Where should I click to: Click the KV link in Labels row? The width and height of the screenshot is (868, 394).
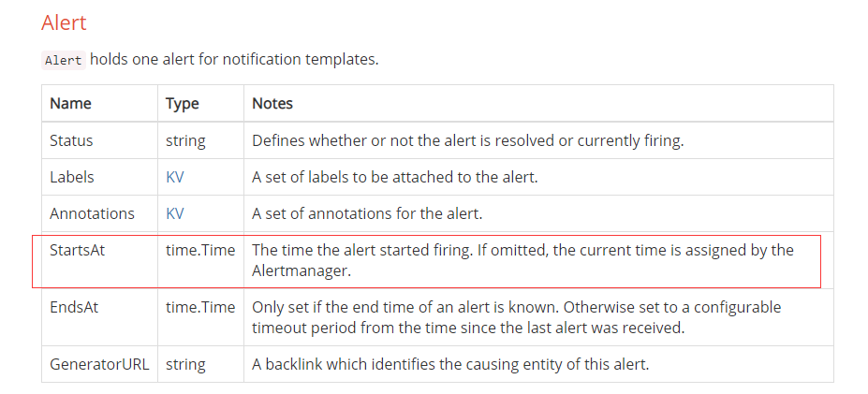click(x=175, y=177)
